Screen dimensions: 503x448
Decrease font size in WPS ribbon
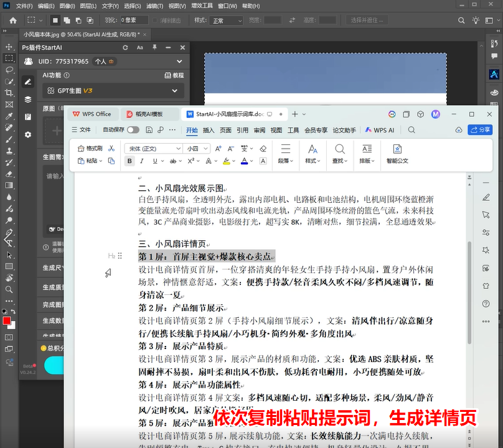pyautogui.click(x=231, y=149)
